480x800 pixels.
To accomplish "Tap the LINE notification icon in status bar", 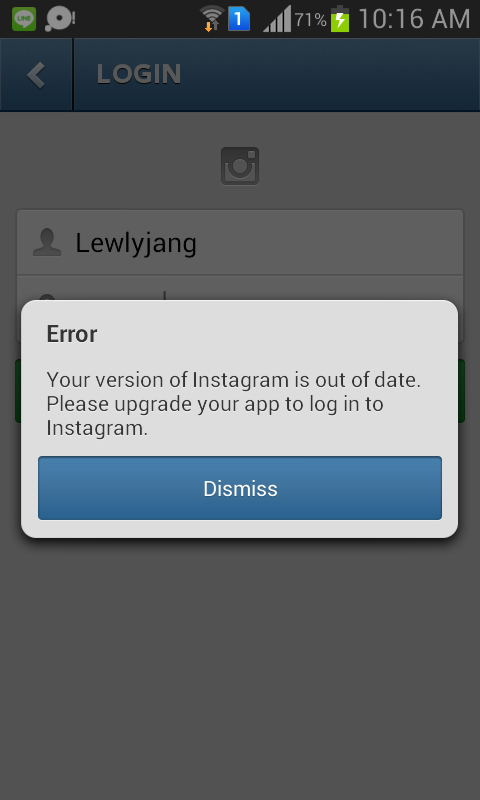I will pyautogui.click(x=24, y=19).
